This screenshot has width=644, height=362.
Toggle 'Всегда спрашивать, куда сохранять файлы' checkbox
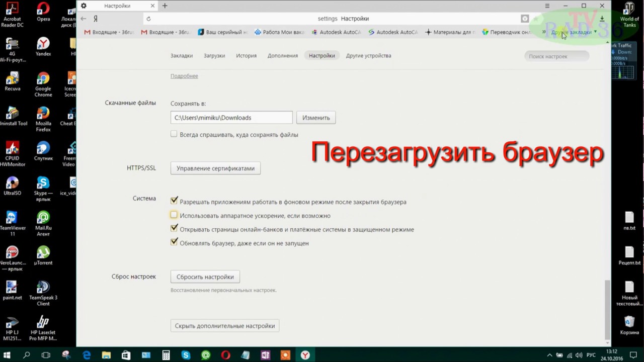click(174, 134)
